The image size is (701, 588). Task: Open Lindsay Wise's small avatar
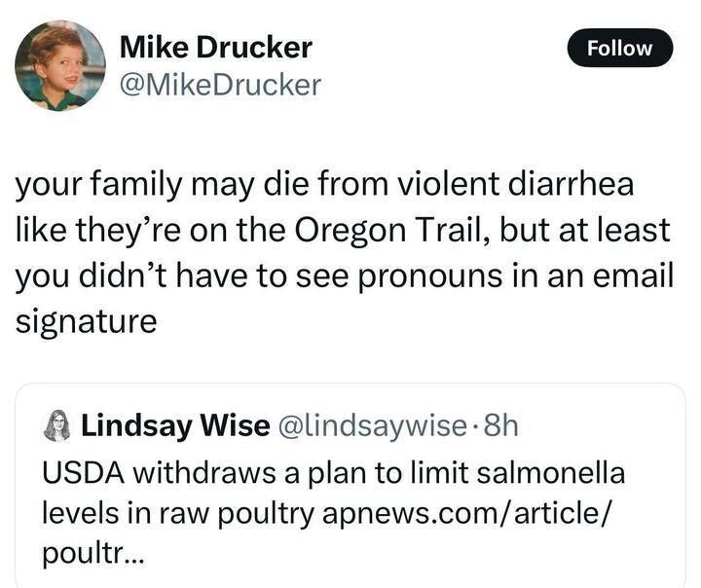[57, 425]
